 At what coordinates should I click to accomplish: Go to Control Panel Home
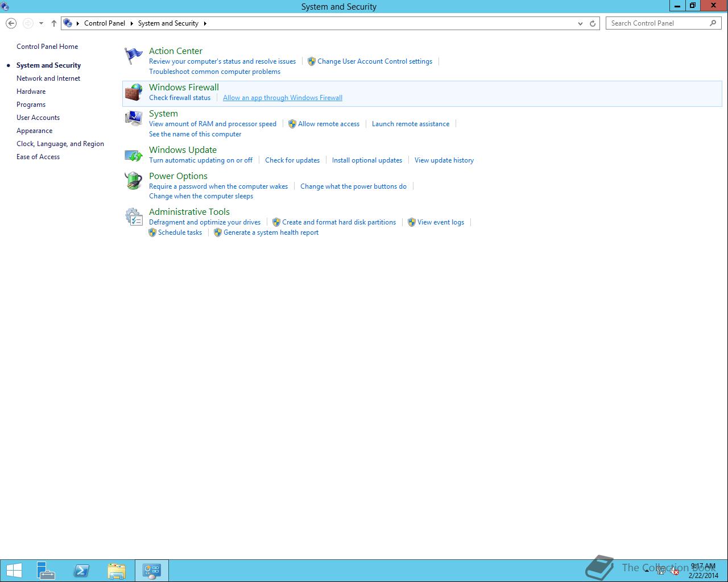coord(47,47)
